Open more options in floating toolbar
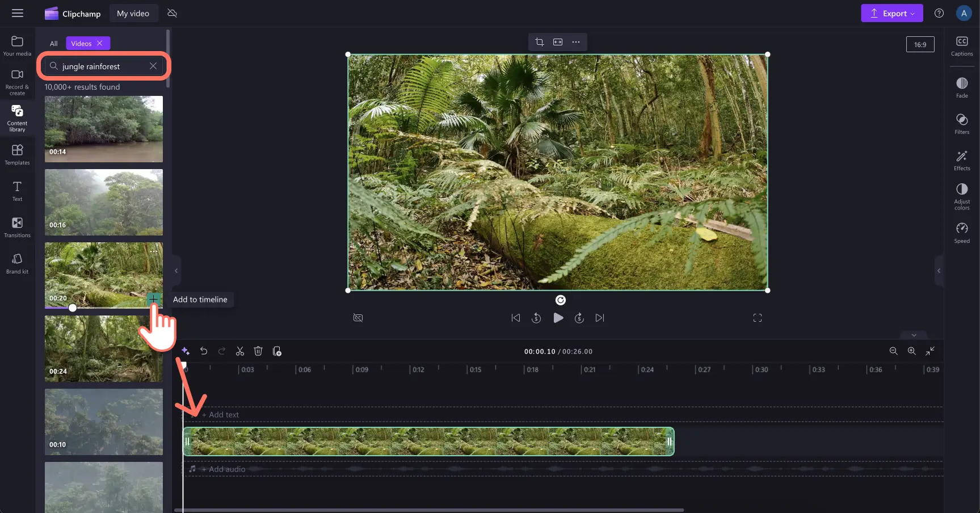The height and width of the screenshot is (513, 980). [x=576, y=42]
